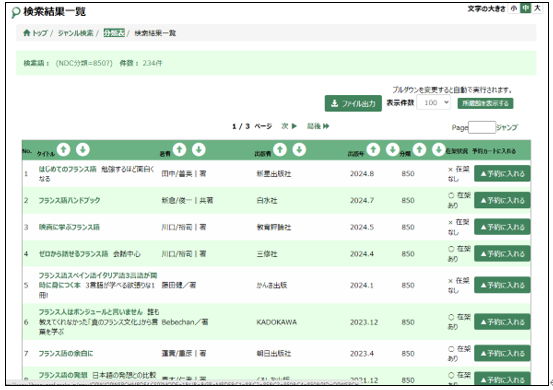
Task: Sort by classification descending arrow
Action: 438,150
